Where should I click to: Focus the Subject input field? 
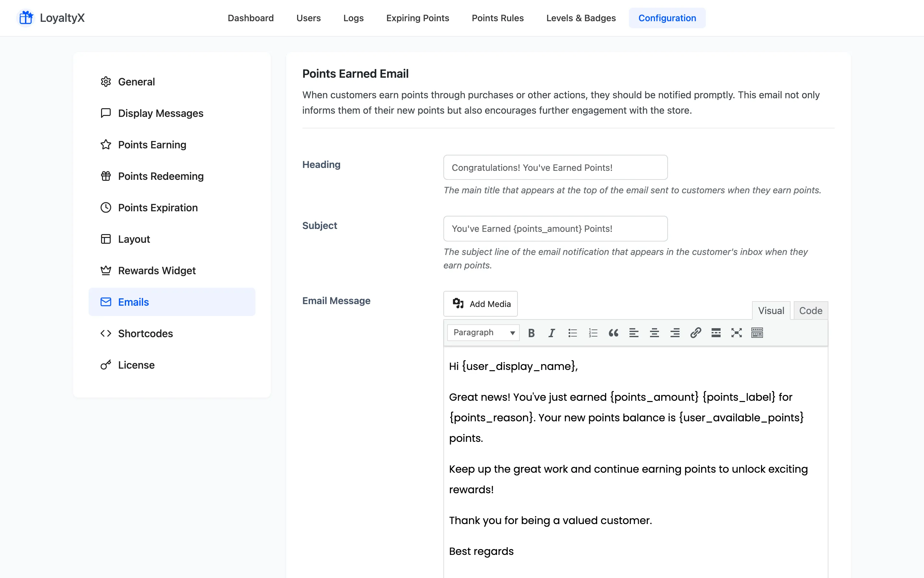point(555,229)
